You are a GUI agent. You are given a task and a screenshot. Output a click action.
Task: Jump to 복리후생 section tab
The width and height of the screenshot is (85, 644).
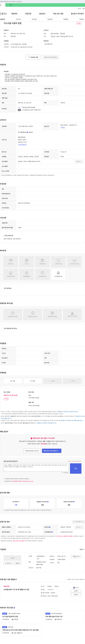[50, 19]
